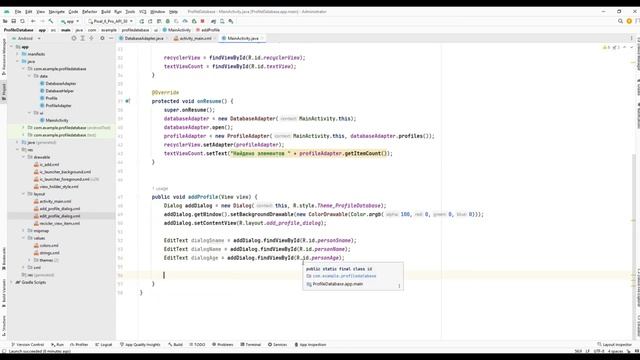Expand the Gradle Scripts node
Screen dimensions: 640x360
(x=11, y=282)
